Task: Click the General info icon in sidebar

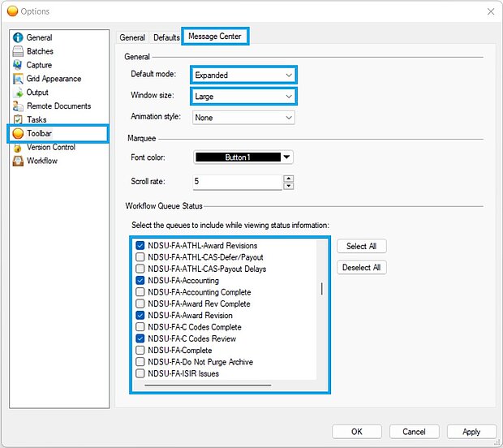Action: [x=18, y=37]
